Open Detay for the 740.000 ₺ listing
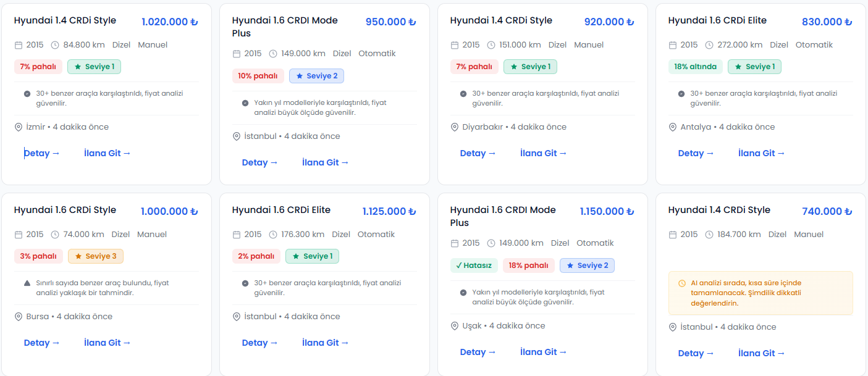 696,353
